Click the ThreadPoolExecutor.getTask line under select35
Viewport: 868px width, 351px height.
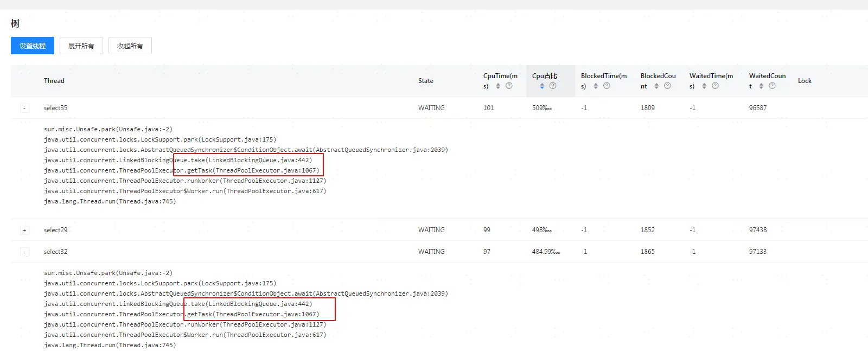click(182, 170)
